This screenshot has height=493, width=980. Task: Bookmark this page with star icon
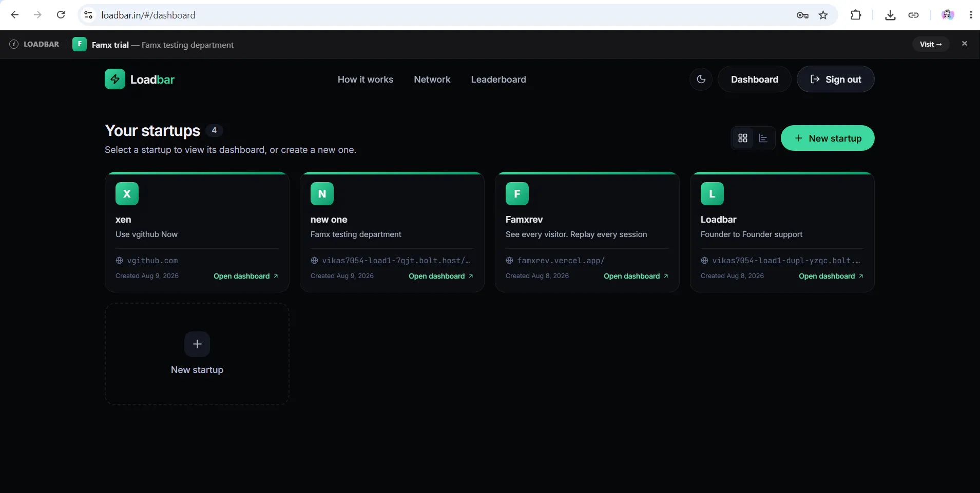823,15
